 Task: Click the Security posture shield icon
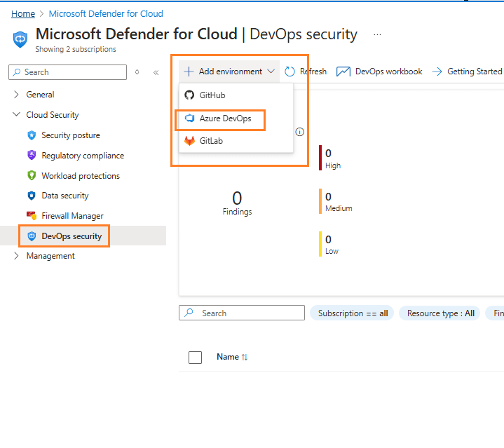pos(31,135)
